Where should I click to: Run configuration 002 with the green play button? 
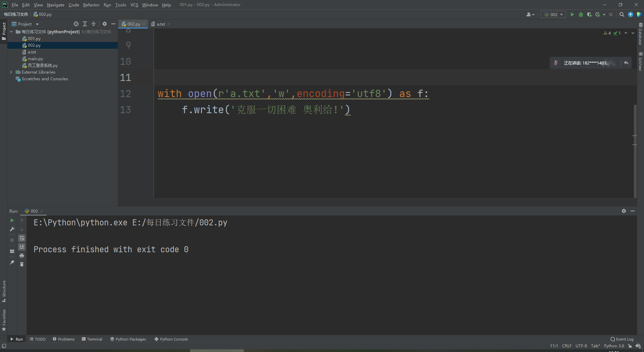pyautogui.click(x=572, y=14)
